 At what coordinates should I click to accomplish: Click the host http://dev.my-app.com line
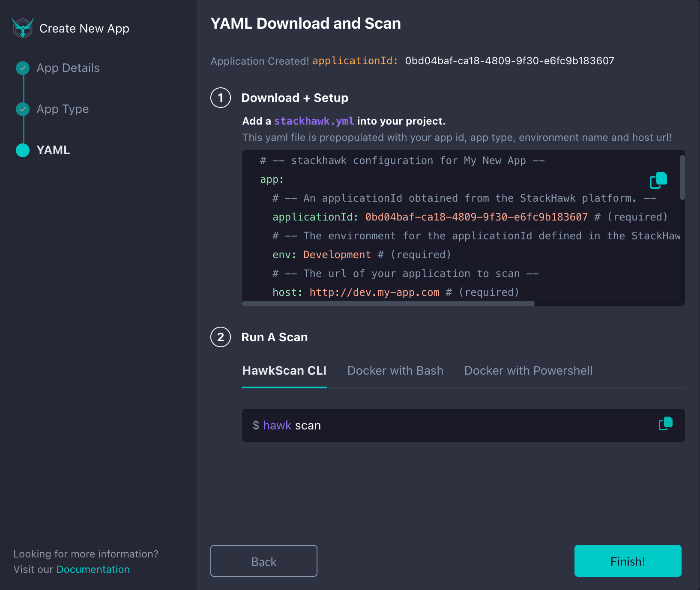click(x=396, y=292)
